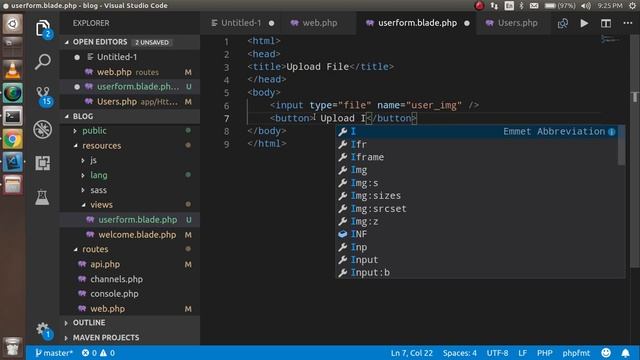
Task: Click the phpfmt status bar item
Action: click(576, 353)
